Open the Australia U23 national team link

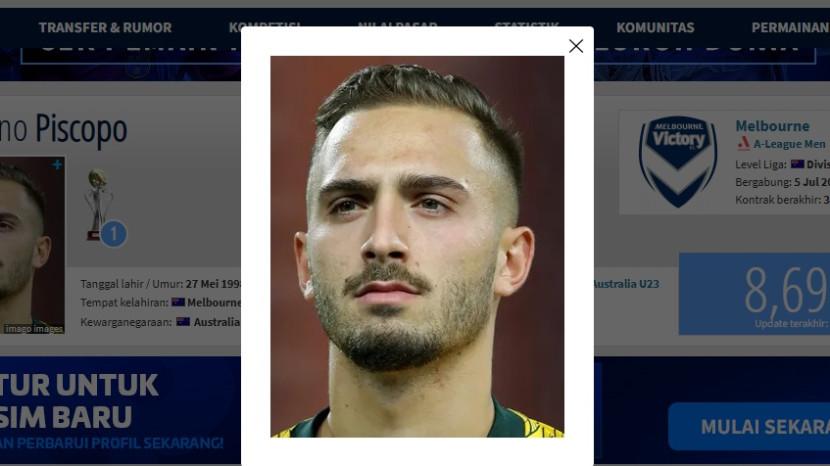[x=626, y=284]
